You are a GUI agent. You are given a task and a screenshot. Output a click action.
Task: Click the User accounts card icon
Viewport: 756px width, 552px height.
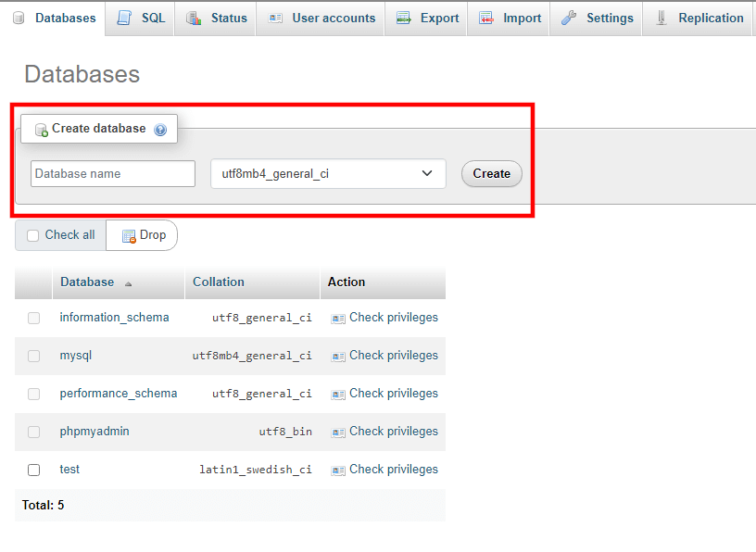point(275,19)
